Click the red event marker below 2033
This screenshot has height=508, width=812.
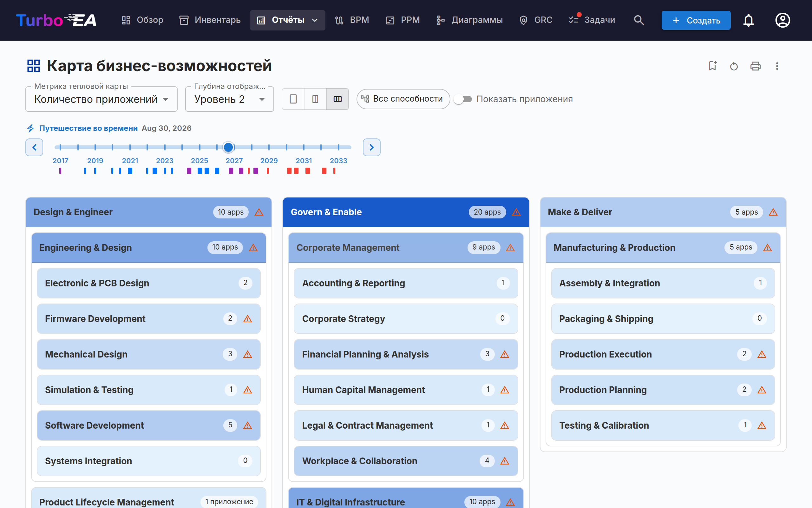(x=334, y=171)
